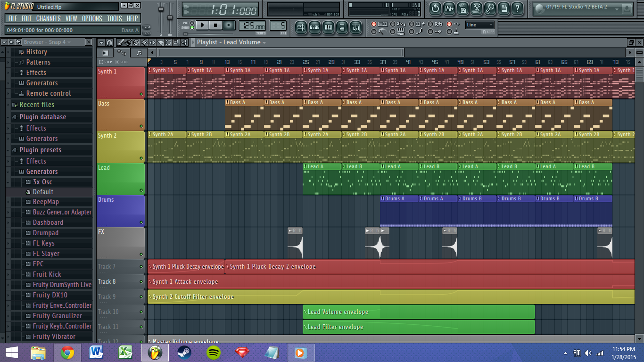Click the Stop button in transport
The image size is (644, 362).
coord(215,25)
